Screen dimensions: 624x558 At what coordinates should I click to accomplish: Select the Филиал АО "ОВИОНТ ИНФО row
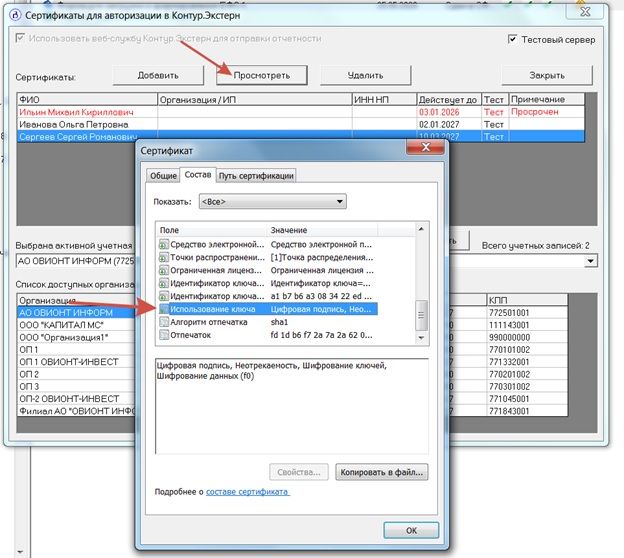point(76,411)
